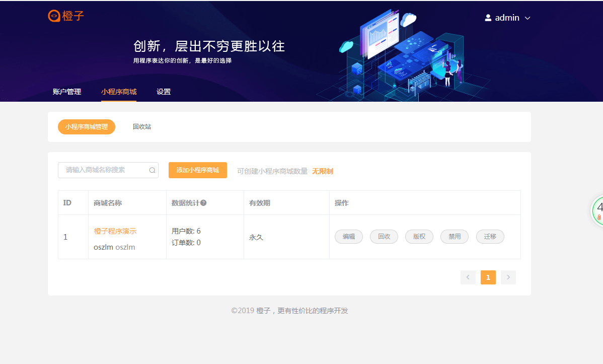
Task: Open the 账户管理 tab
Action: pos(67,92)
